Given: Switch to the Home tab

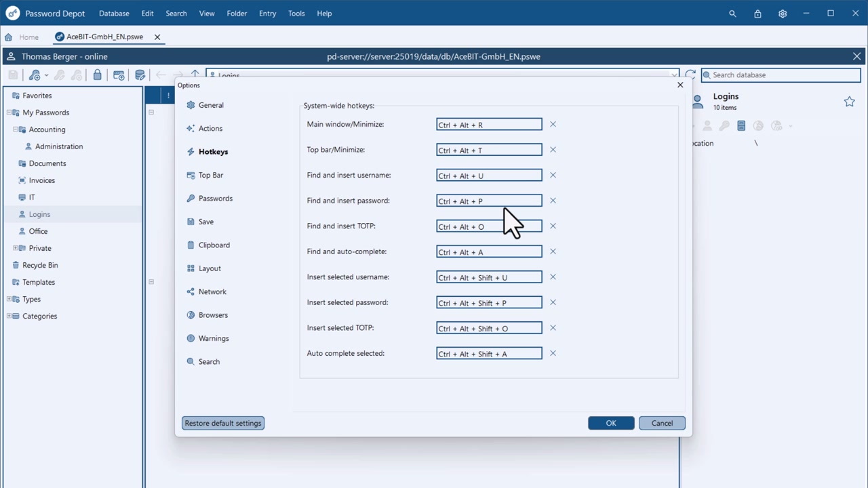Looking at the screenshot, I should (22, 37).
